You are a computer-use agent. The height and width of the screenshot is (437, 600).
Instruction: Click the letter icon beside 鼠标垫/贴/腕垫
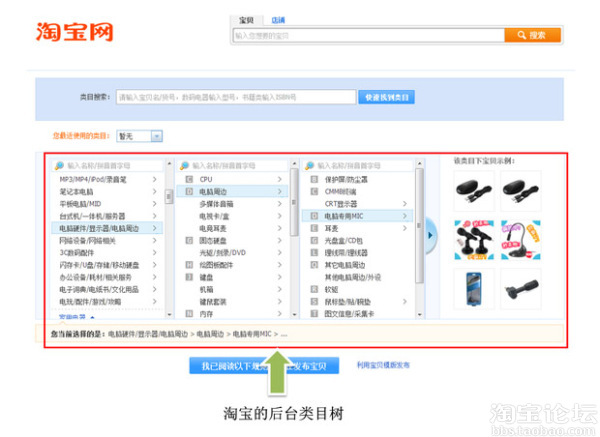pos(314,302)
